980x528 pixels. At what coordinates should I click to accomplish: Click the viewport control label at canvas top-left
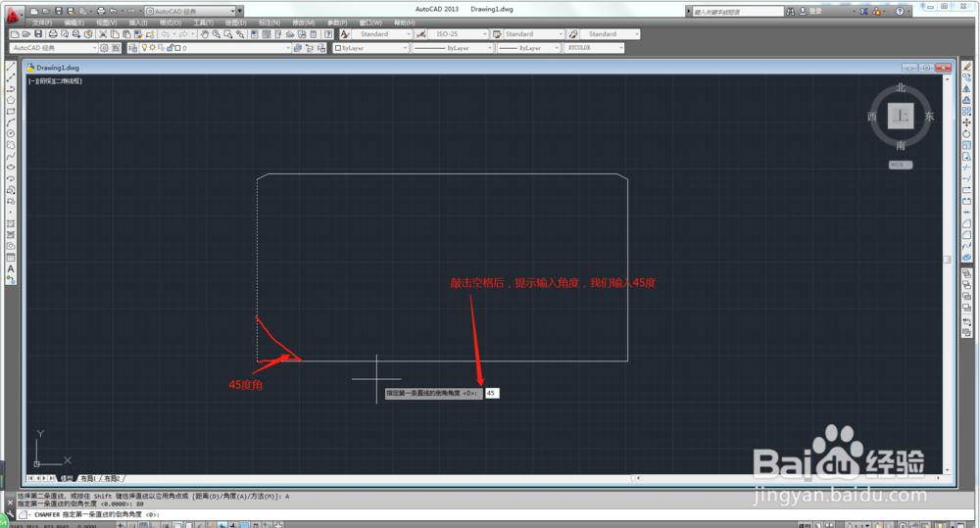pyautogui.click(x=55, y=80)
